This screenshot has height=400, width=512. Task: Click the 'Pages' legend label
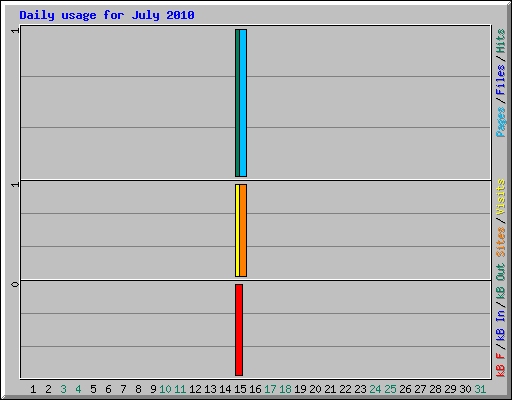[x=500, y=122]
